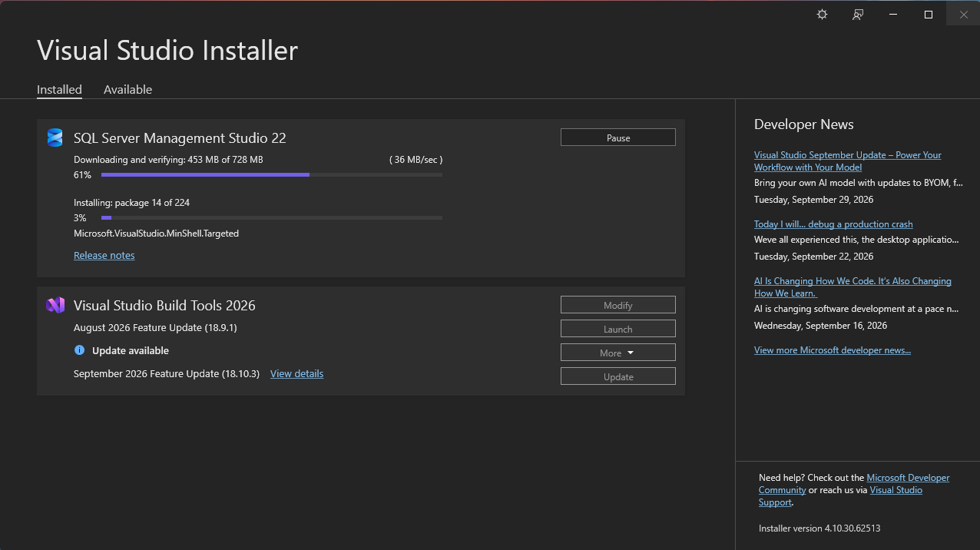Close the Visual Studio Installer window
The image size is (980, 550).
(963, 15)
